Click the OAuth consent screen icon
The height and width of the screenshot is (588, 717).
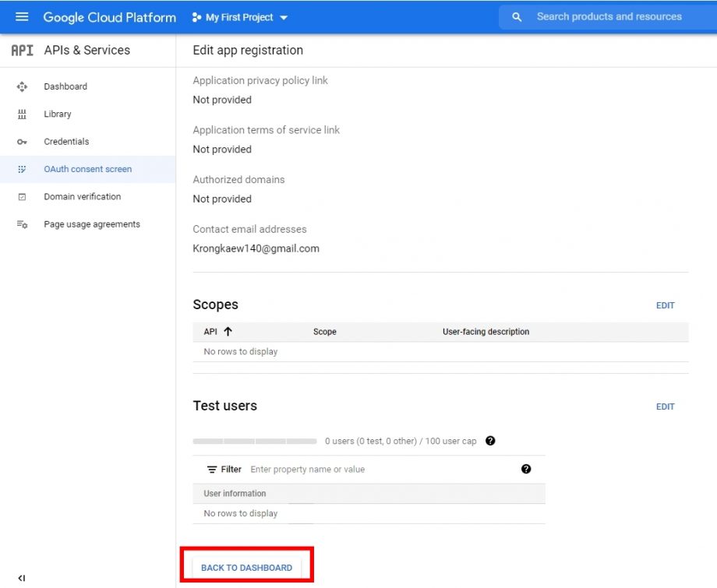click(23, 169)
